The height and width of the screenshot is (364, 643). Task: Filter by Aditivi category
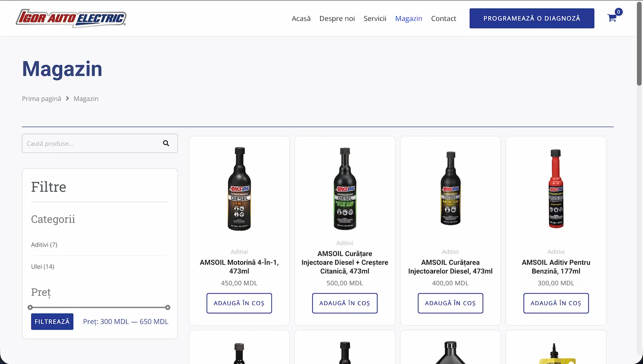pos(44,245)
